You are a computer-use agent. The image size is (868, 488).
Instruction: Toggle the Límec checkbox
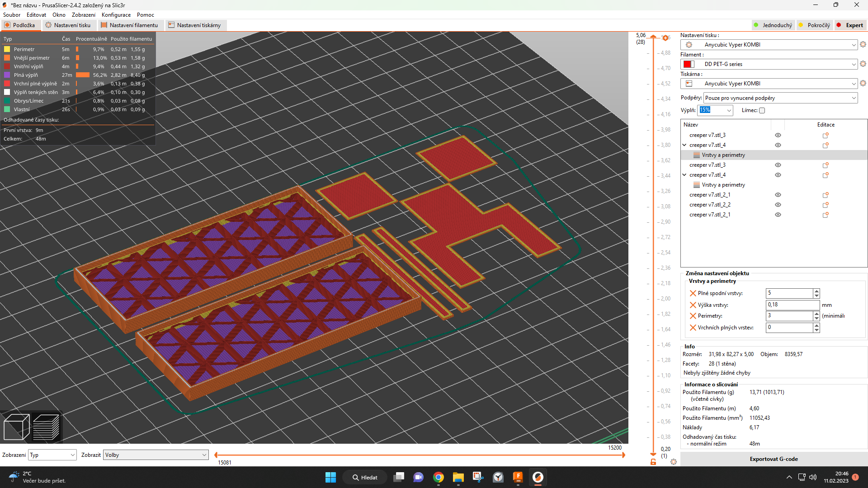(762, 110)
